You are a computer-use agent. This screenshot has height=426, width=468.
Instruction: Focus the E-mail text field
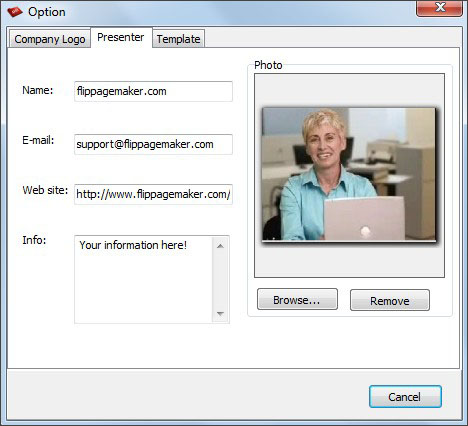click(x=153, y=144)
